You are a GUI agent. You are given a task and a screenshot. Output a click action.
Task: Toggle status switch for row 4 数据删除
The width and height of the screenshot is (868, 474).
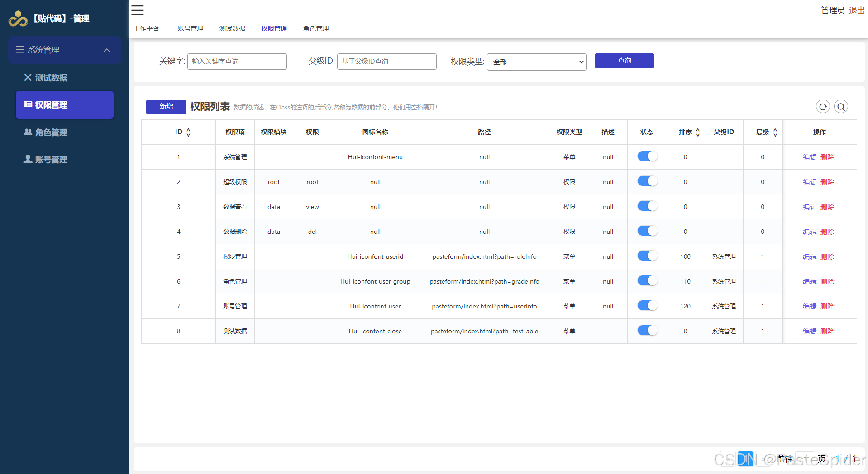[x=647, y=231]
